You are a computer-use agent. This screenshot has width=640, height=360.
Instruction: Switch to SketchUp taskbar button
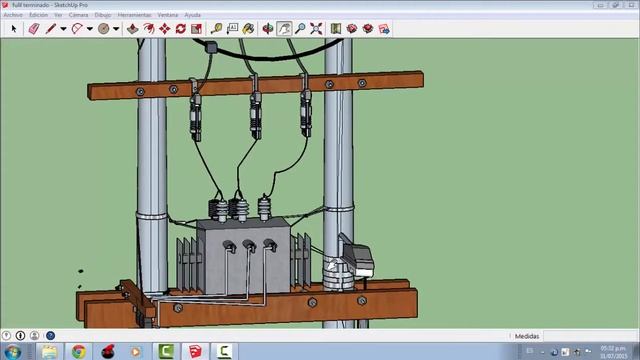click(195, 351)
